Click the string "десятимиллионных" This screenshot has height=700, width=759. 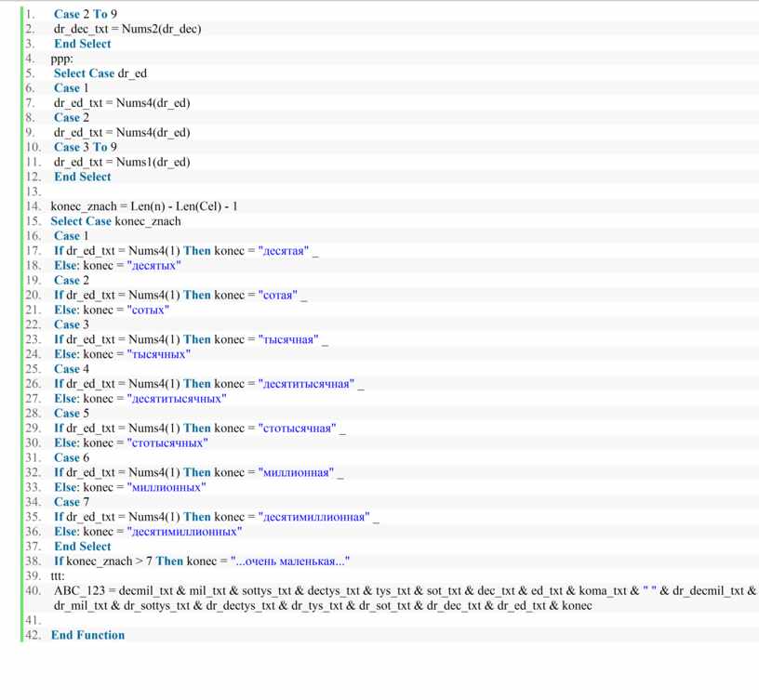(184, 532)
